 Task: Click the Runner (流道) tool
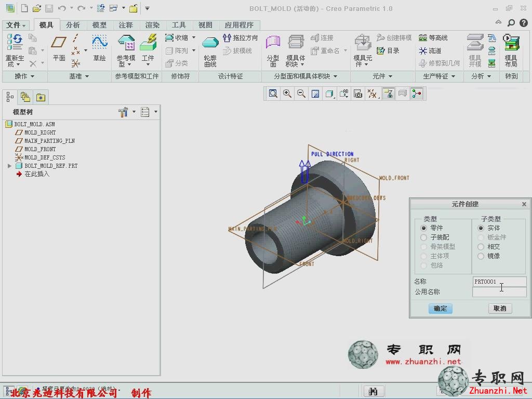tap(430, 50)
